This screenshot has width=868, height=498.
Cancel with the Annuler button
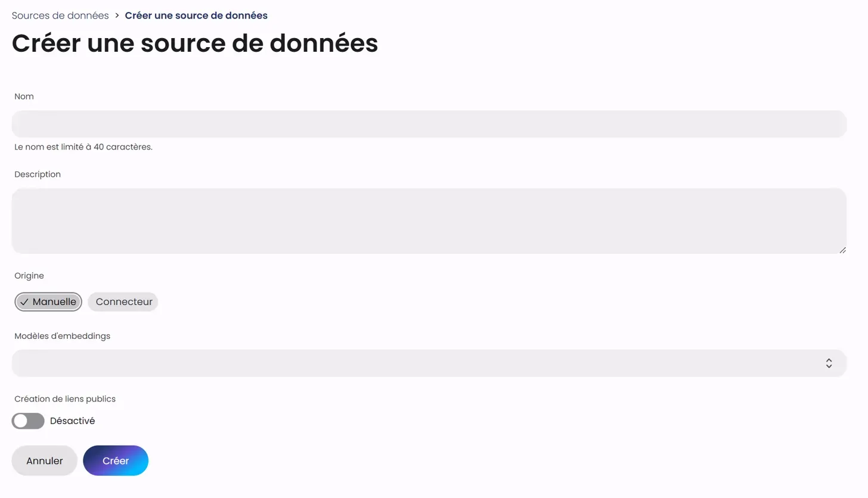pos(45,461)
